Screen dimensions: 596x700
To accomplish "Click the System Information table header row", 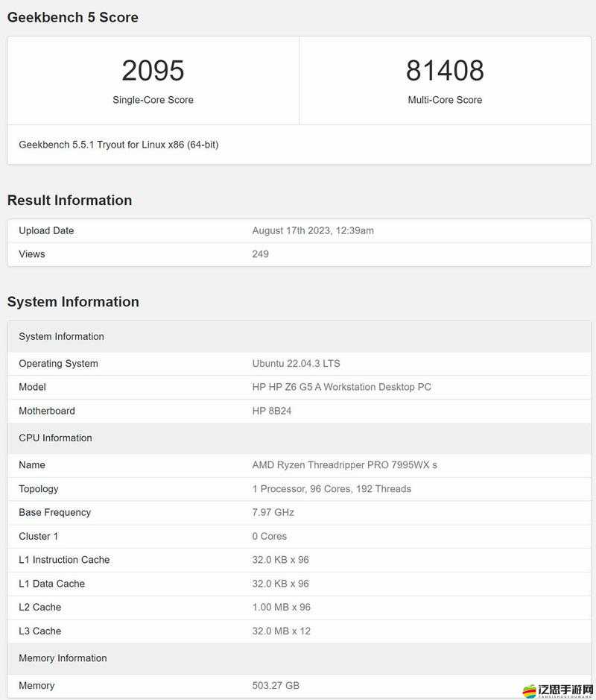I will 299,337.
